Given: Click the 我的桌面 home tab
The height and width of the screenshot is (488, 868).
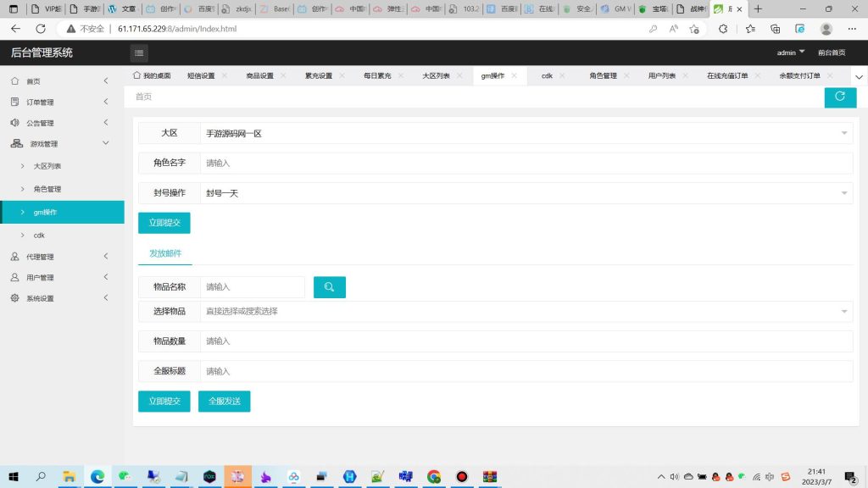Looking at the screenshot, I should coord(152,75).
